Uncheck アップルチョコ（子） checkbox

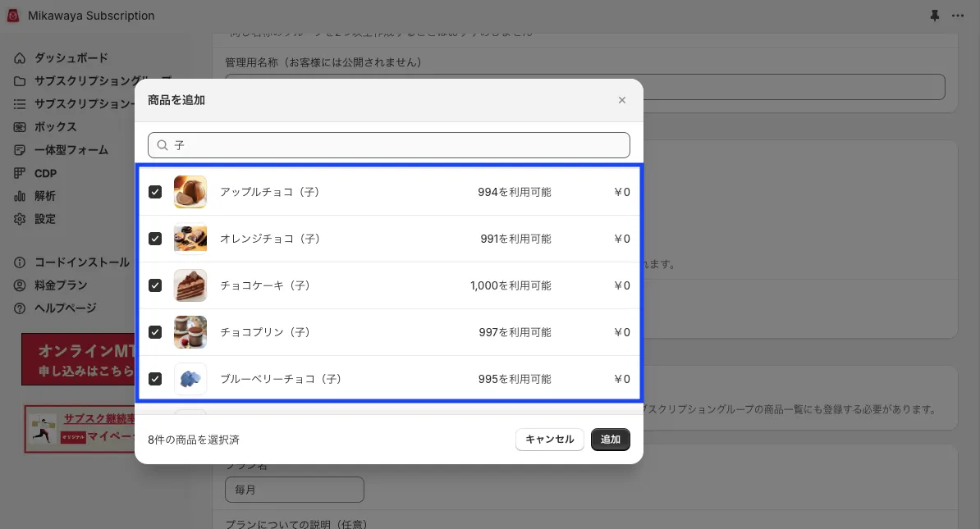click(x=155, y=192)
